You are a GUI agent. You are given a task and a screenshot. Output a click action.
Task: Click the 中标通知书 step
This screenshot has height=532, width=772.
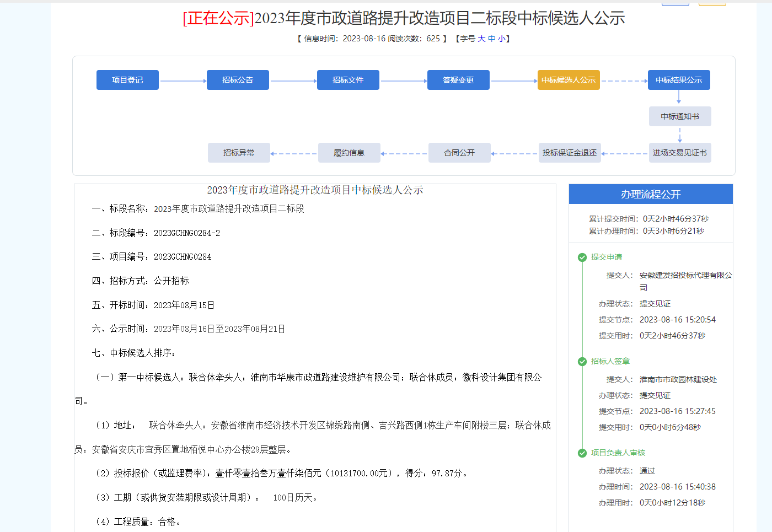680,116
